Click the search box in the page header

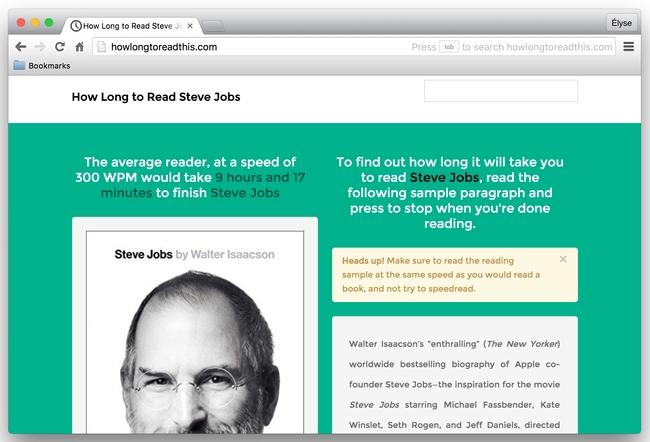(501, 91)
